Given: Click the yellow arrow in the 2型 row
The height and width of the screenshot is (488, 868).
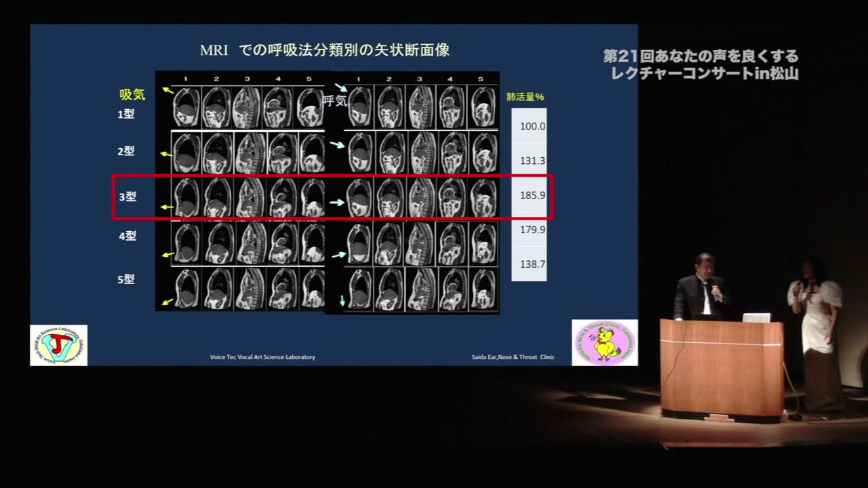Looking at the screenshot, I should point(166,155).
